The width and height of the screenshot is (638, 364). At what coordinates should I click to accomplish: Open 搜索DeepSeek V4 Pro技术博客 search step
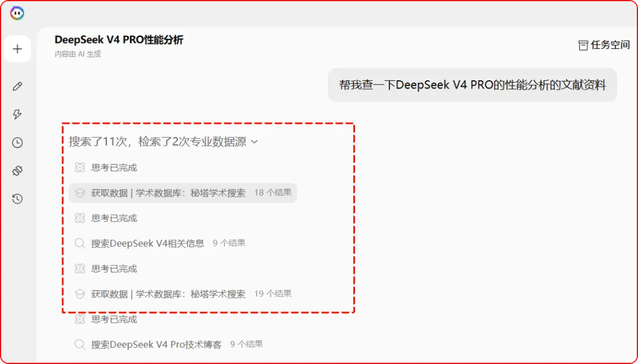168,345
